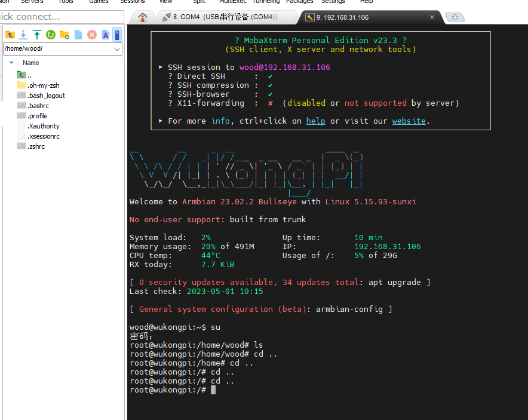
Task: Open the /home/wood/ path dropdown
Action: 117,49
